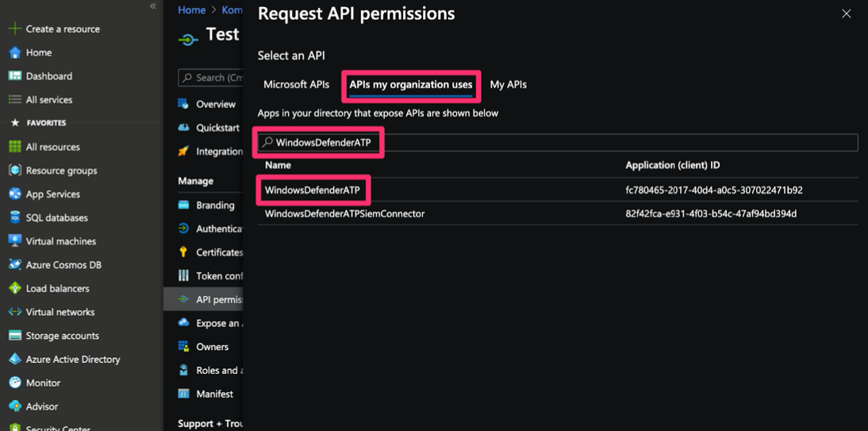868x431 pixels.
Task: Open Storage accounts icon
Action: click(15, 336)
